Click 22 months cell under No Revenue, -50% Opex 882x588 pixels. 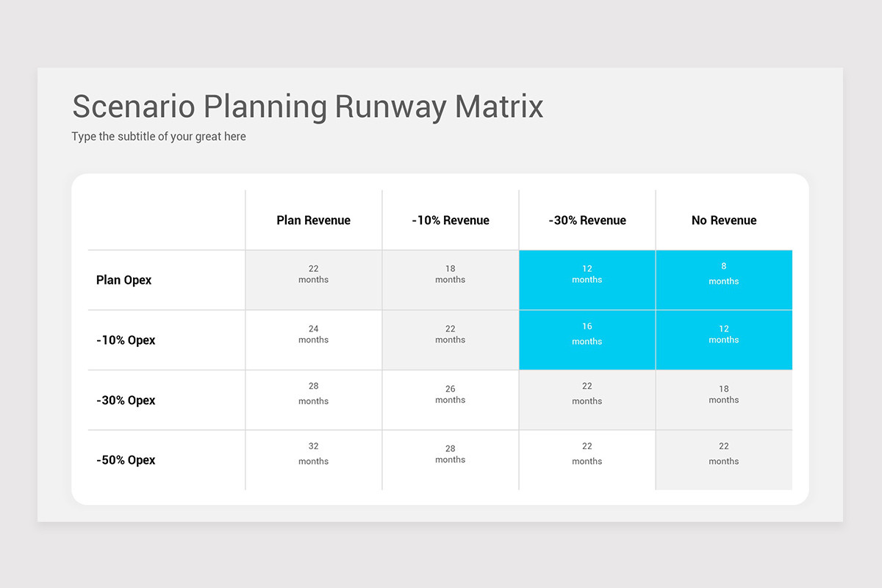coord(724,460)
